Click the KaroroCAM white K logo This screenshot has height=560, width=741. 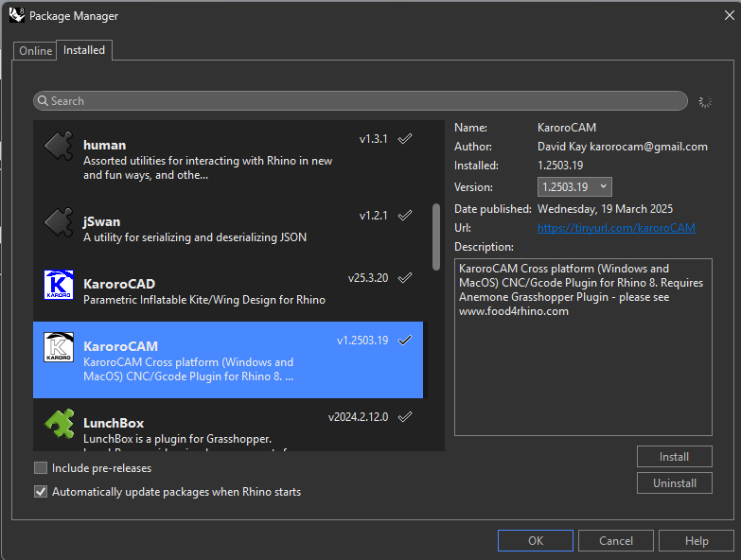coord(59,347)
